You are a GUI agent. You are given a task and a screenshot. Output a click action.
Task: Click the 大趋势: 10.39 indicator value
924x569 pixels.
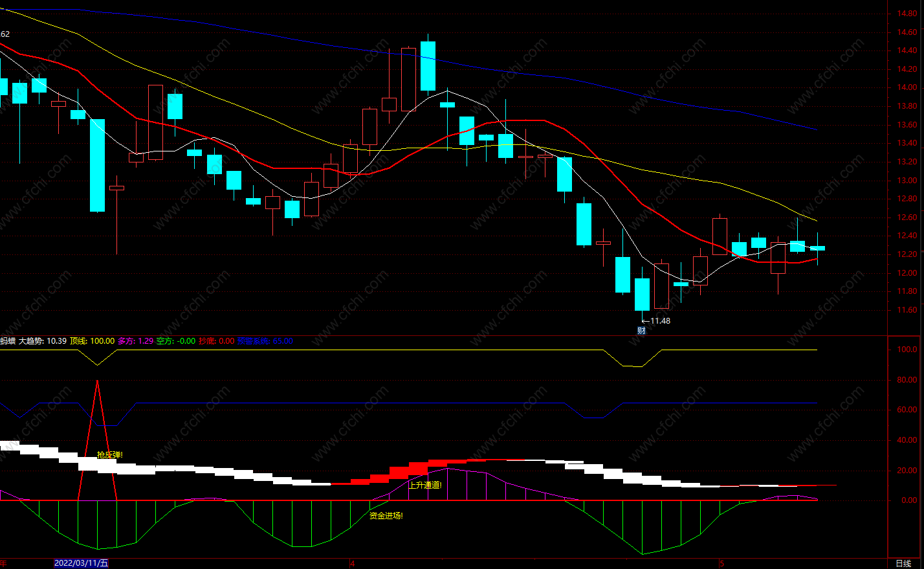pyautogui.click(x=43, y=340)
